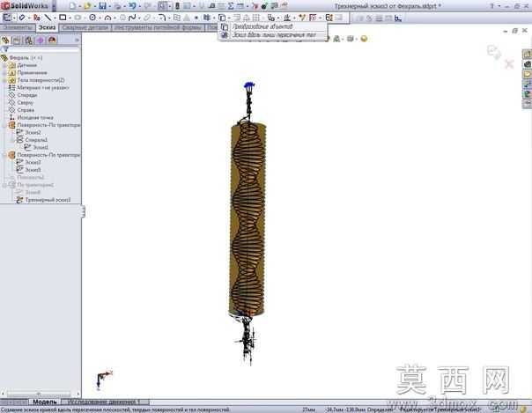
Task: Select the Исходная точка tree item
Action: pos(35,117)
